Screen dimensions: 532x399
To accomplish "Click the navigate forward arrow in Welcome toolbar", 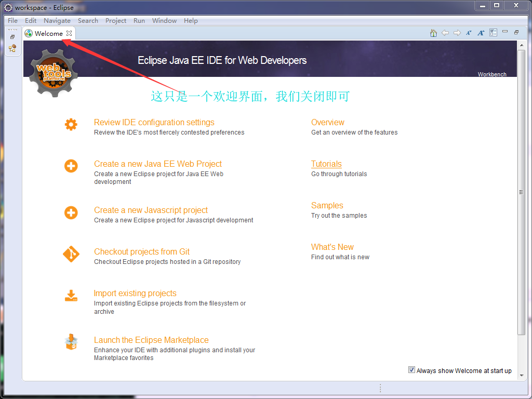I will pyautogui.click(x=457, y=33).
